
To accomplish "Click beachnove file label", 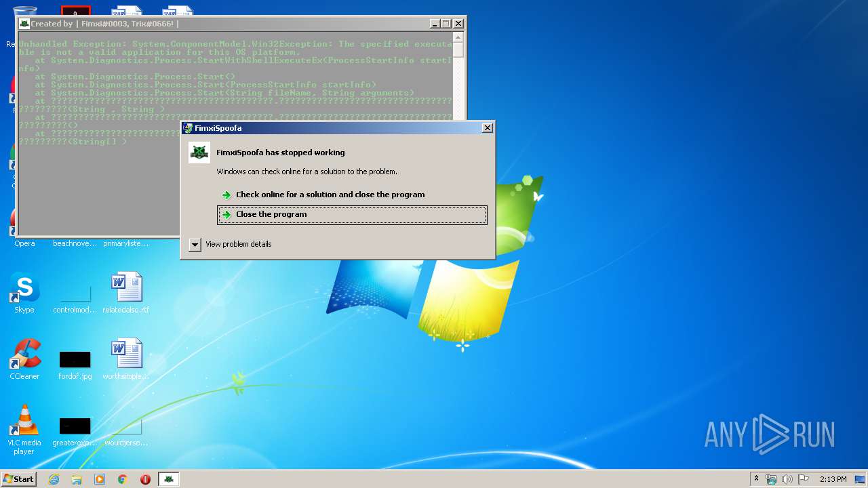I will (x=75, y=243).
